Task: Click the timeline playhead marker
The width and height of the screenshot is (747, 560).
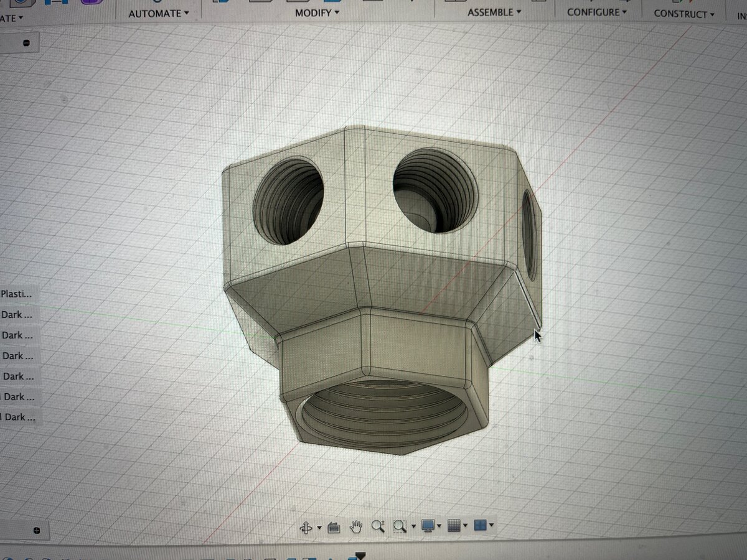Action: (360, 555)
